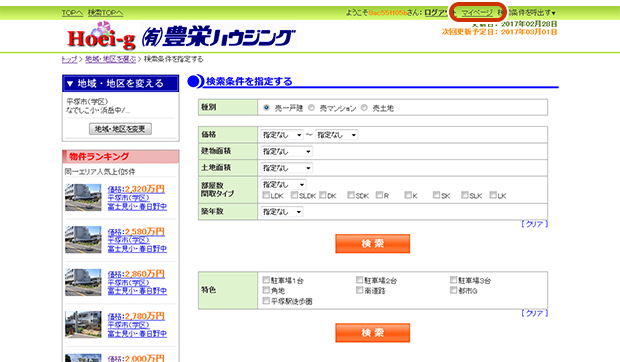Viewport: 620px width, 362px height.
Task: Enable the 角地 checkbox
Action: pos(266,290)
